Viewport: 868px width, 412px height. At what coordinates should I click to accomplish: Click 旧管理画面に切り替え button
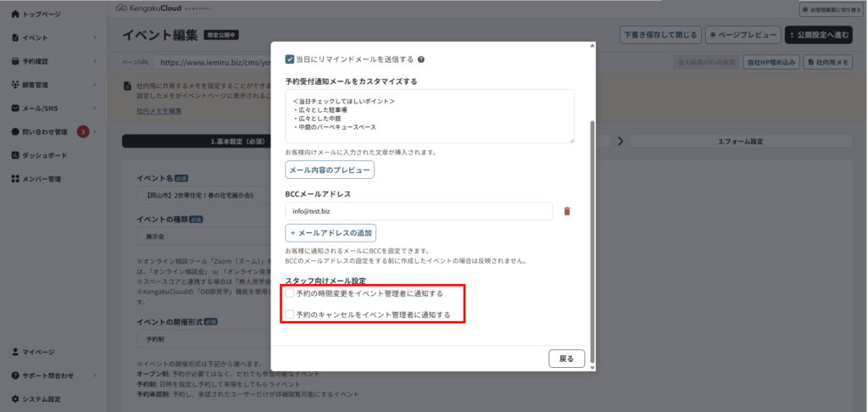click(832, 9)
